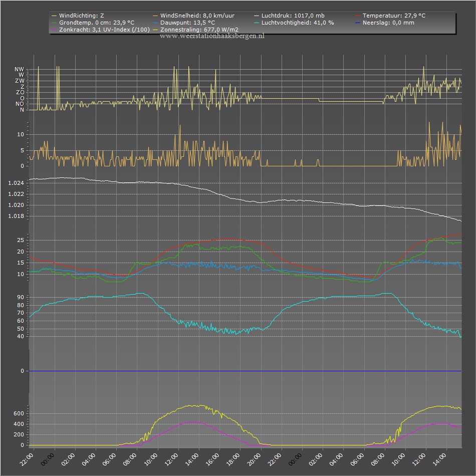The width and height of the screenshot is (476, 476).
Task: Click the 40 humidity axis label
Action: tap(21, 336)
